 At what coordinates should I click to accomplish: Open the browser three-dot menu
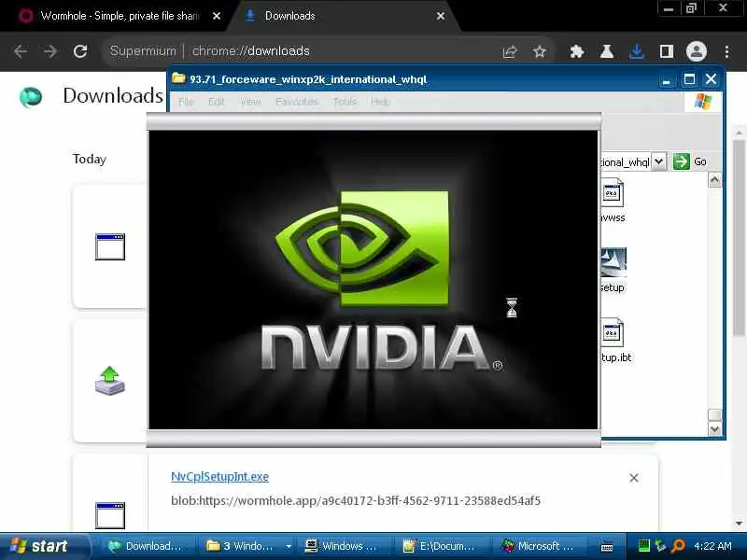[726, 51]
